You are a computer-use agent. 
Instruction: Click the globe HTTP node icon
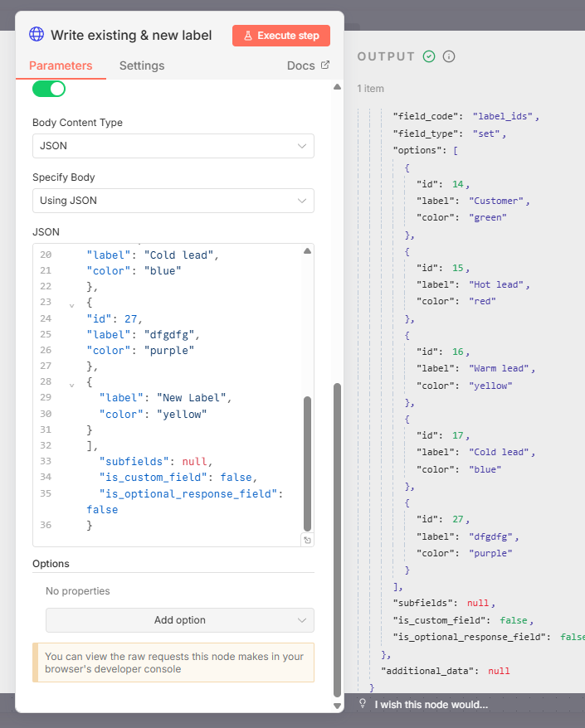(37, 35)
